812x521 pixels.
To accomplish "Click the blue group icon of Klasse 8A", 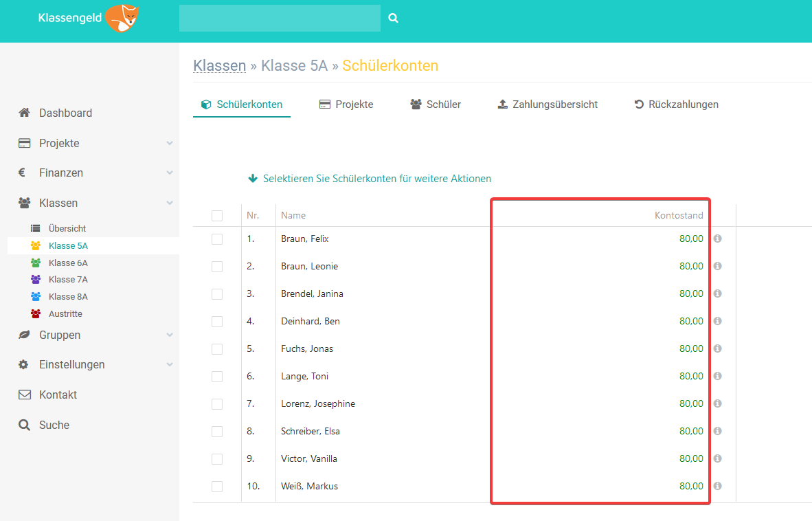I will pos(35,296).
